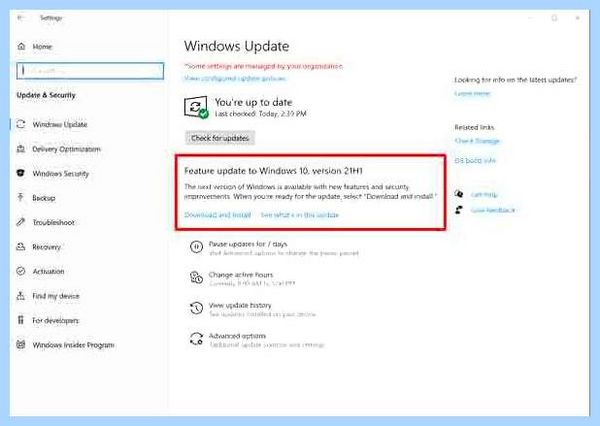This screenshot has height=426, width=600.
Task: Click the For developers icon
Action: click(x=21, y=320)
